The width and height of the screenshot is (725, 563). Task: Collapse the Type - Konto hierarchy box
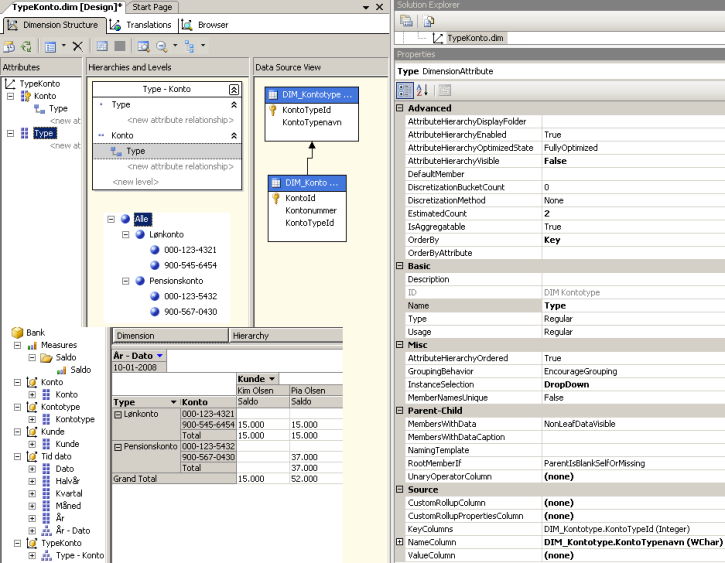click(x=234, y=89)
